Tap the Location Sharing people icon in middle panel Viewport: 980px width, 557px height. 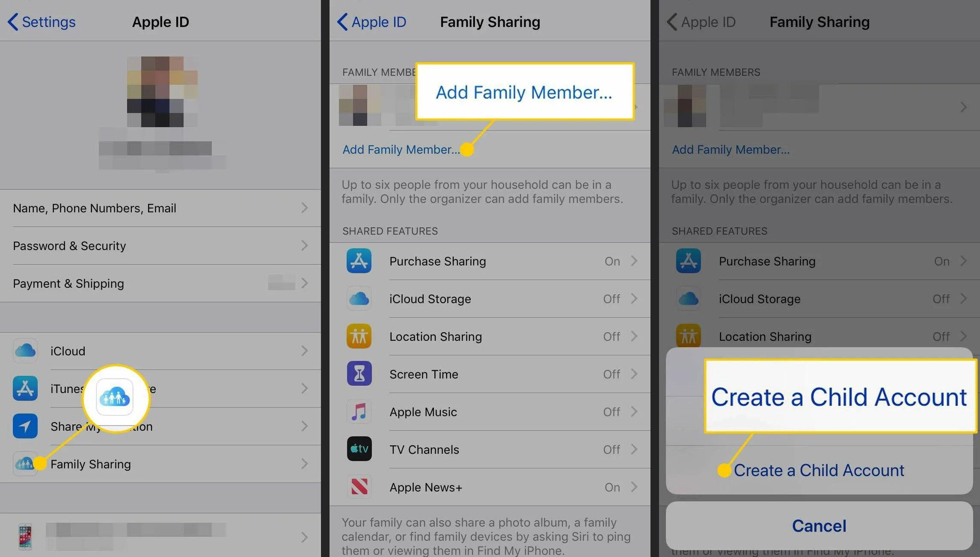(359, 336)
